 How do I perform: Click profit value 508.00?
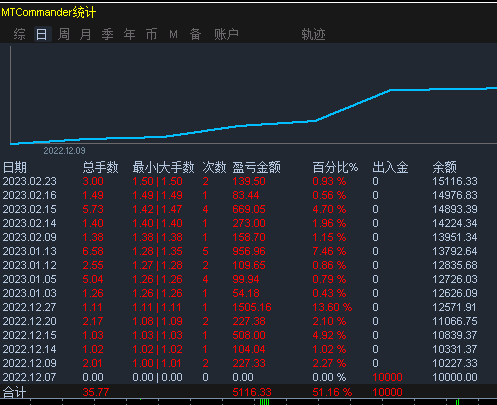(x=249, y=335)
